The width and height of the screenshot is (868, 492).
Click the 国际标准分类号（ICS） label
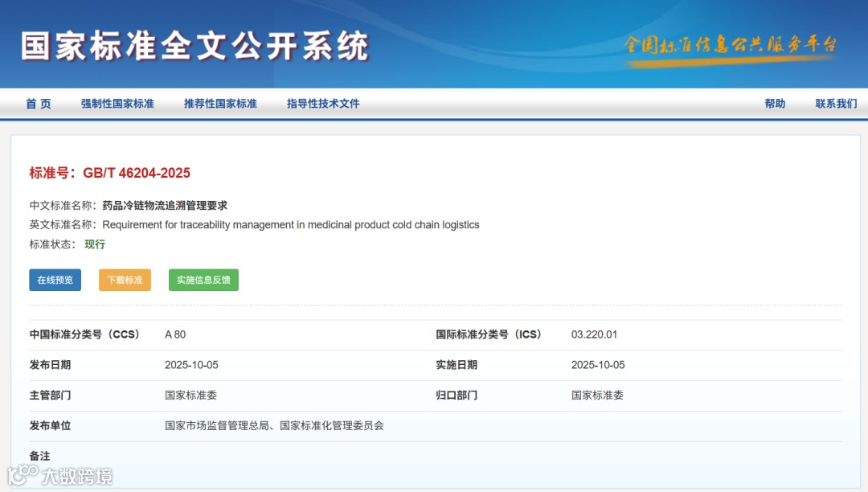point(491,334)
